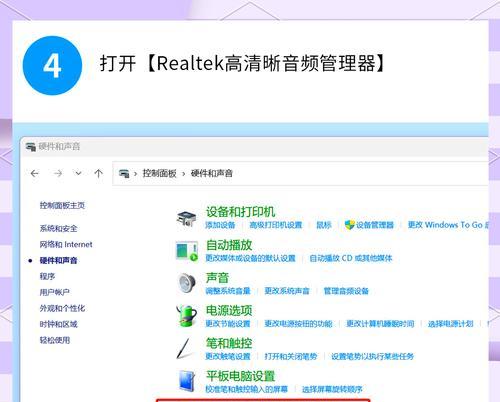Open 高级打印机设置 link

point(276,225)
